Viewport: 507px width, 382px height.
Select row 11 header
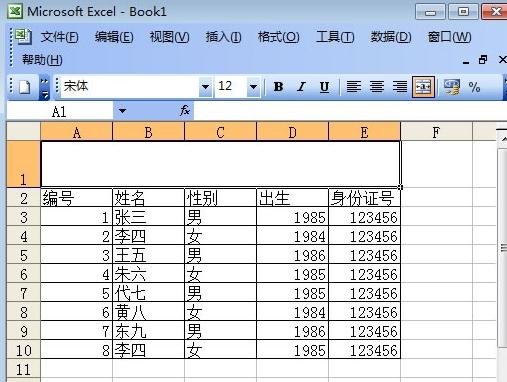click(x=24, y=369)
